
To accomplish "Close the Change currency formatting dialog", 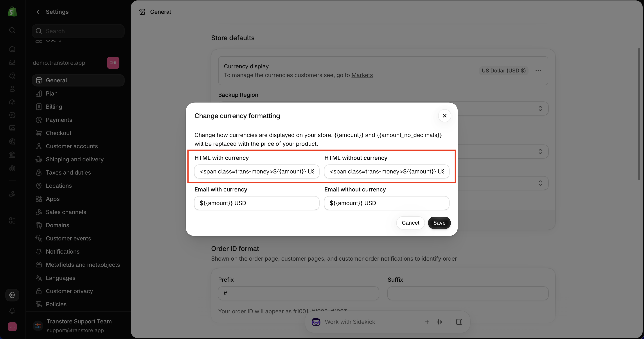I will (x=444, y=116).
